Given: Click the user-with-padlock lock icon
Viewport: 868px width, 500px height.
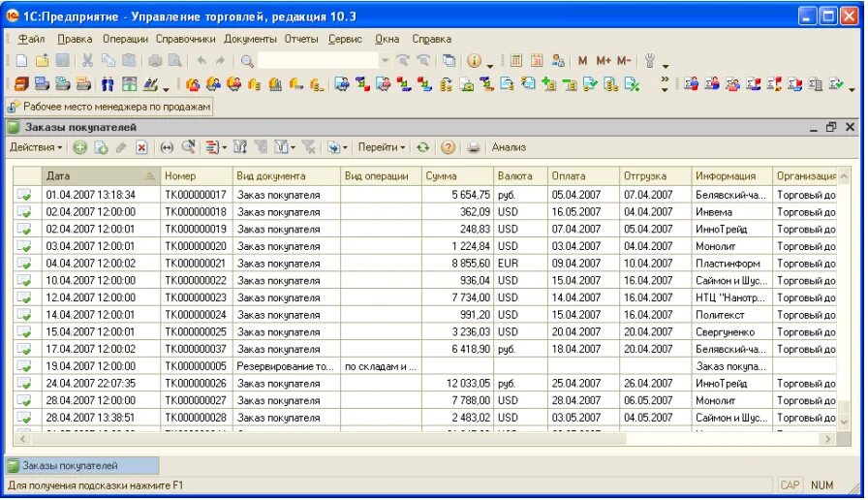Looking at the screenshot, I should 558,60.
